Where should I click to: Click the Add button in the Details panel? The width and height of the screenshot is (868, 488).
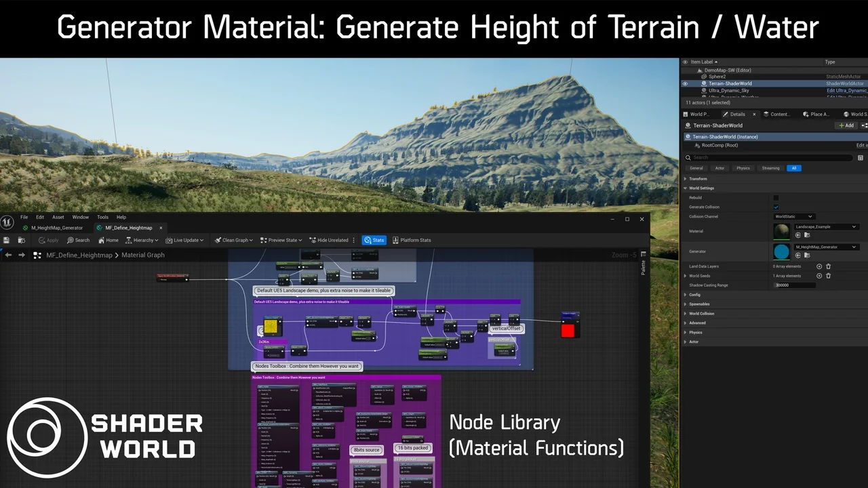(x=846, y=125)
